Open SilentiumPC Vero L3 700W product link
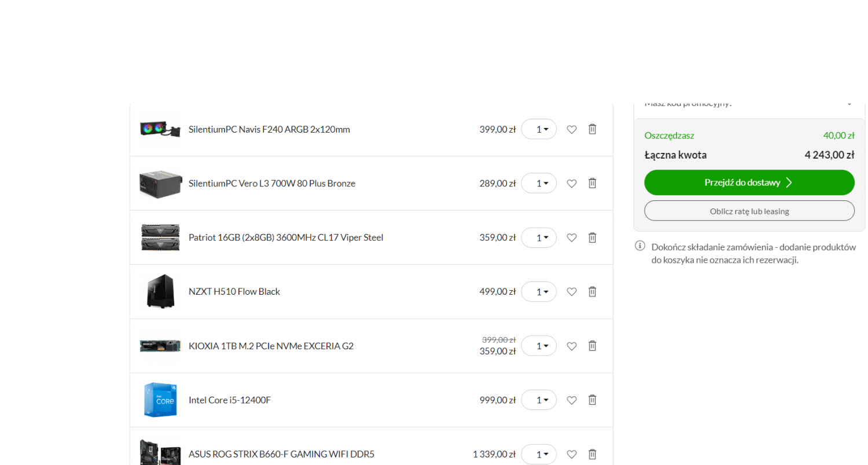The height and width of the screenshot is (465, 868). (x=272, y=183)
